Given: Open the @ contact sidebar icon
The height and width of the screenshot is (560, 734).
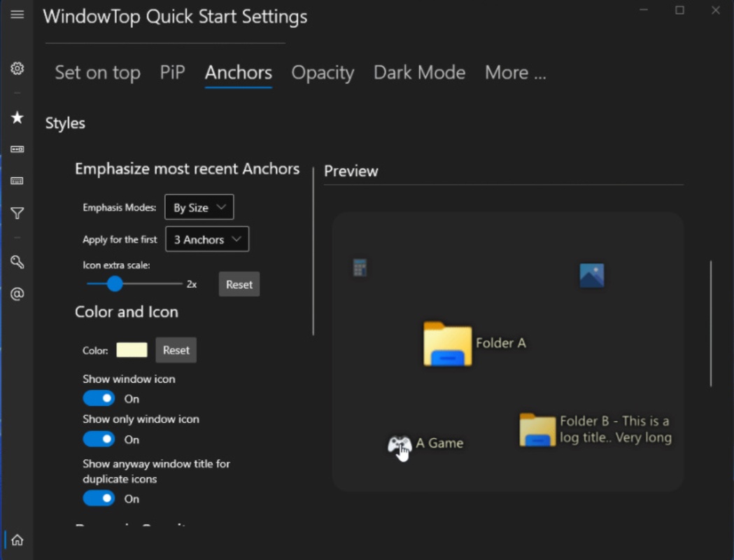Looking at the screenshot, I should (x=17, y=294).
